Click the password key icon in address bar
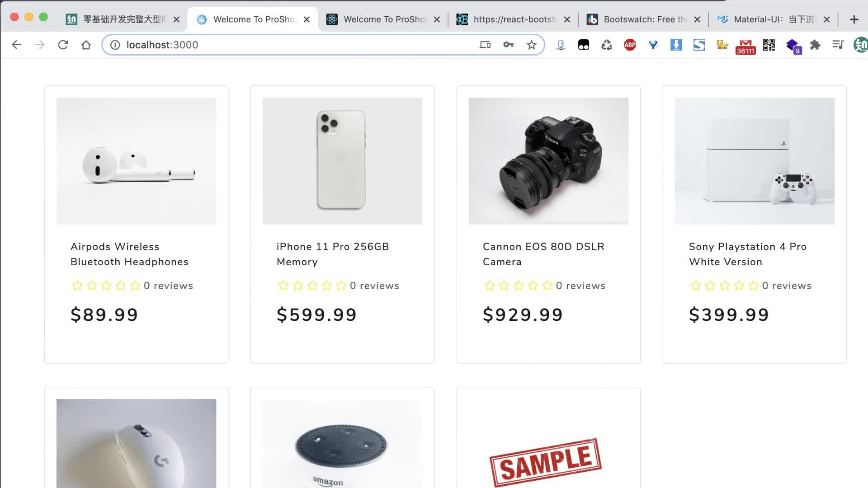868x488 pixels. [508, 45]
